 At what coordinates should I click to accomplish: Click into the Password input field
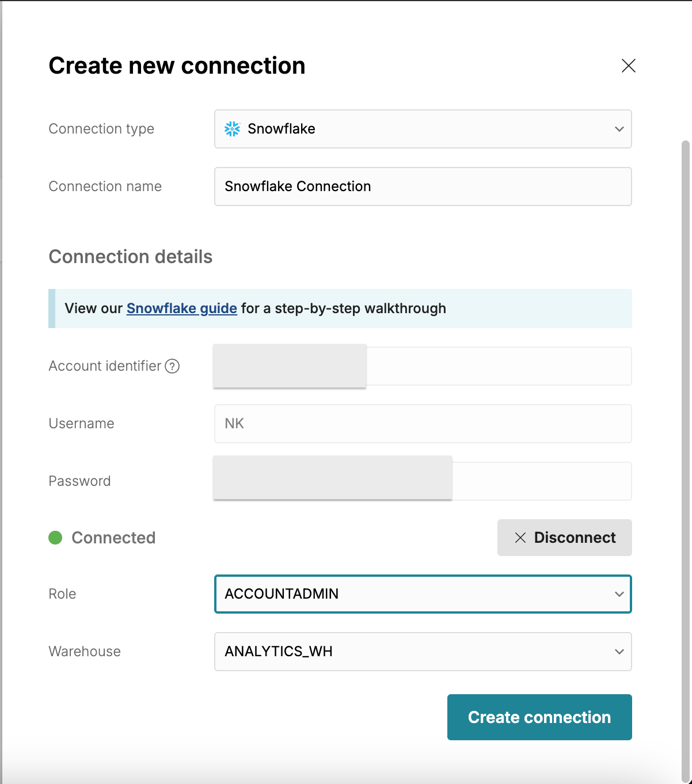(541, 481)
